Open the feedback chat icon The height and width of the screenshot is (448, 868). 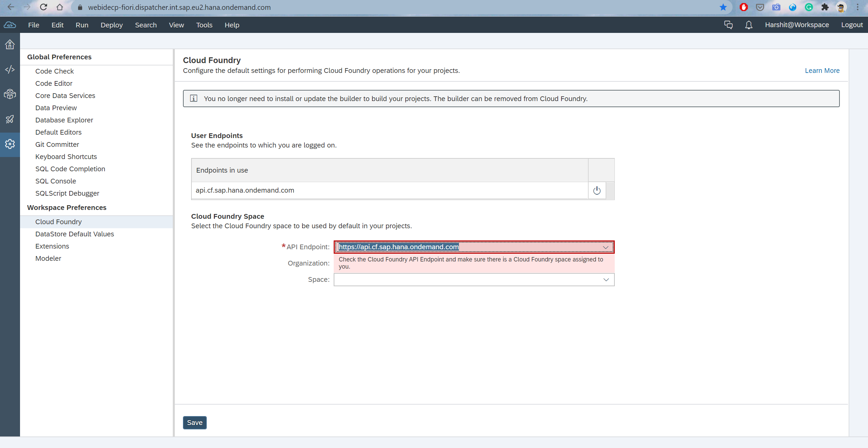[x=728, y=25]
